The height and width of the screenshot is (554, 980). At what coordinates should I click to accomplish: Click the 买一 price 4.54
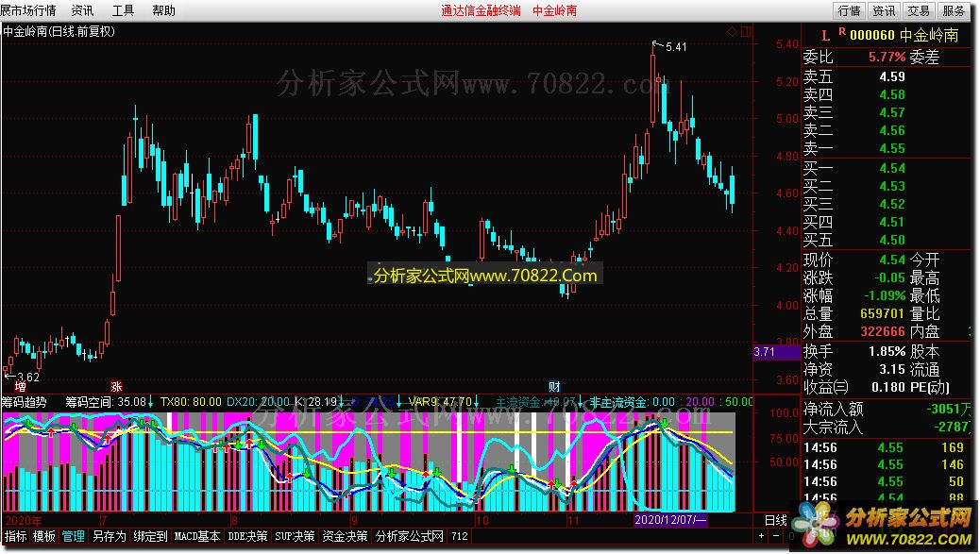click(x=892, y=168)
